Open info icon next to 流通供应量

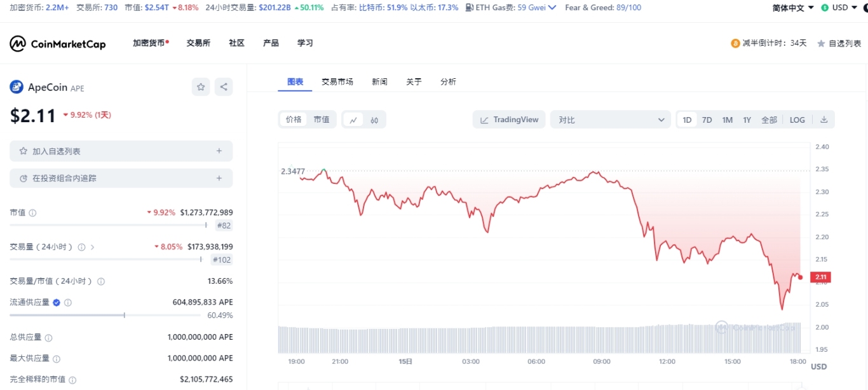[68, 303]
